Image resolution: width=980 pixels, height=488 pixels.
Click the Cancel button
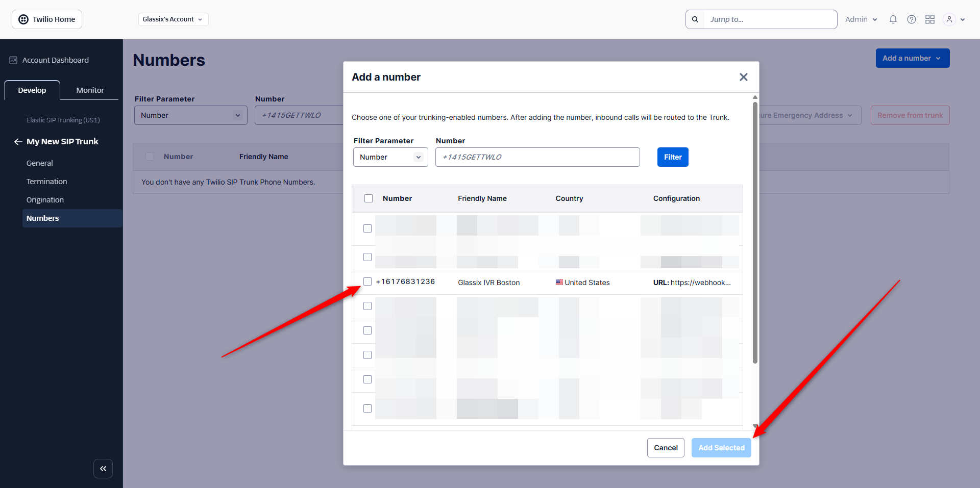pyautogui.click(x=666, y=448)
